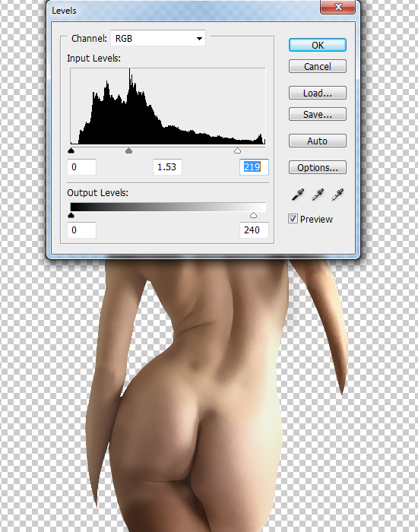Click the OK button
The width and height of the screenshot is (418, 532).
coord(318,45)
